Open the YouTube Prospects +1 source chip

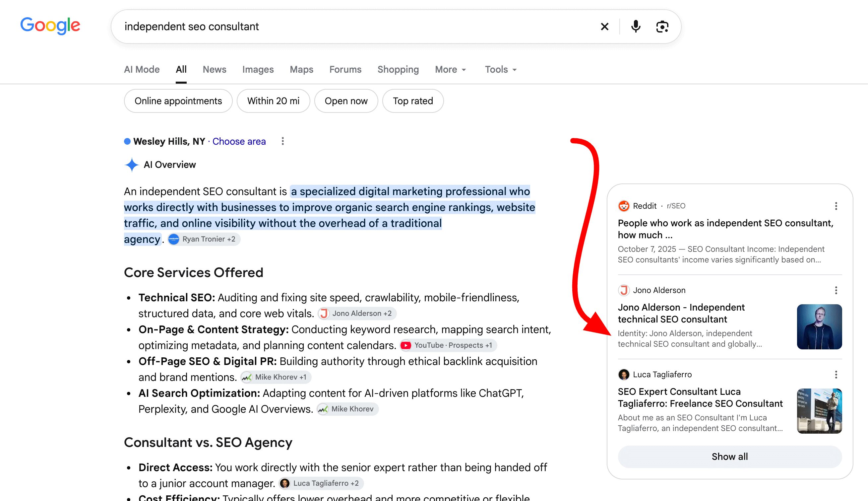point(448,345)
